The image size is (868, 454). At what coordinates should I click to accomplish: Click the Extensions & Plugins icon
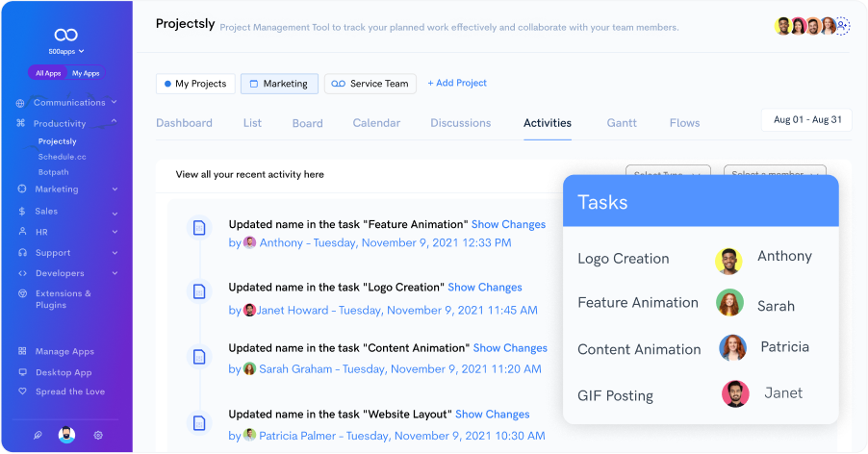(22, 294)
